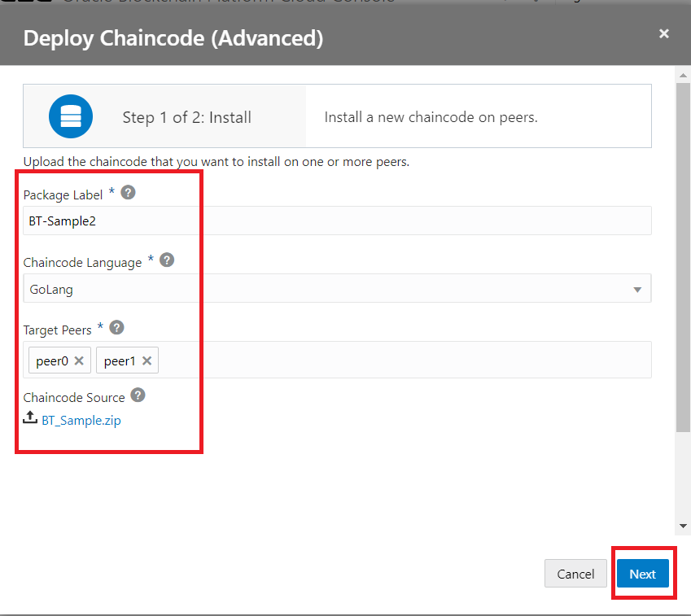Expand the Target Peers selection field
Screen dimensions: 691x616
[x=366, y=360]
